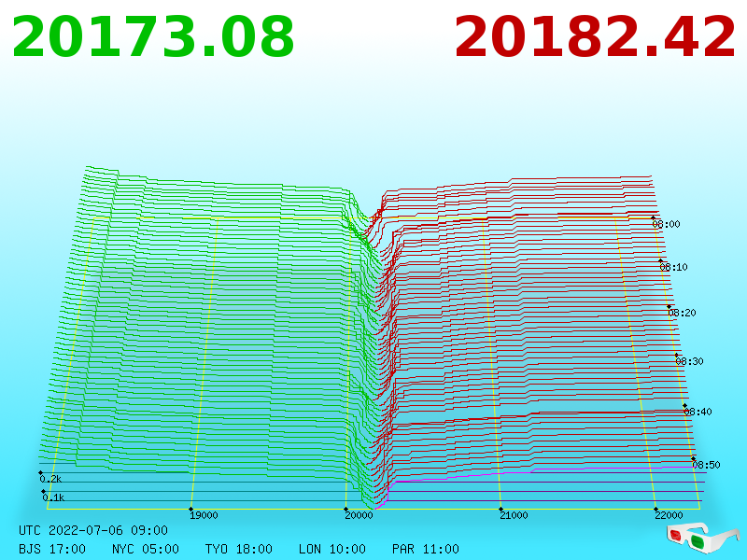Viewport: 747px width, 560px height.
Task: Click the LON 10:00 clock text
Action: click(x=332, y=549)
